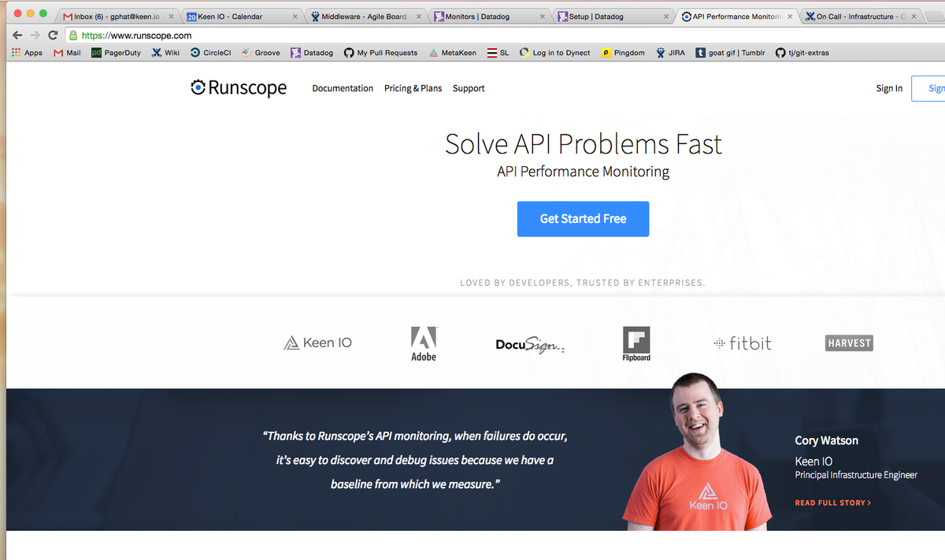945x560 pixels.
Task: Open the Support nav link
Action: pos(469,88)
